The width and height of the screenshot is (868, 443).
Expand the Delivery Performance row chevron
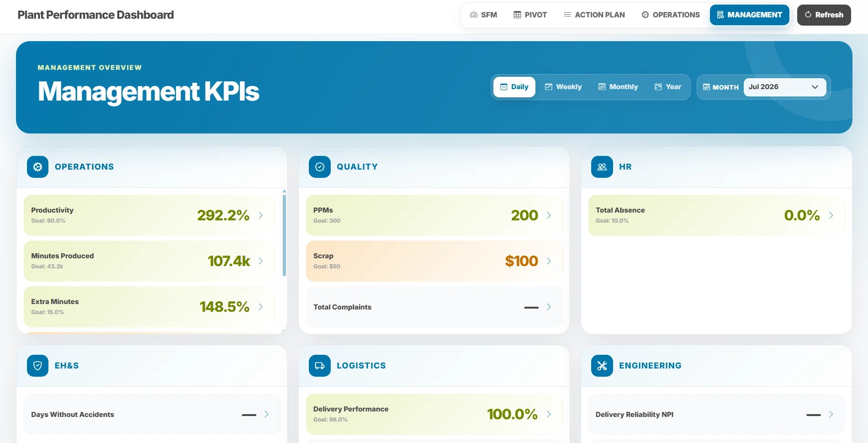point(549,414)
